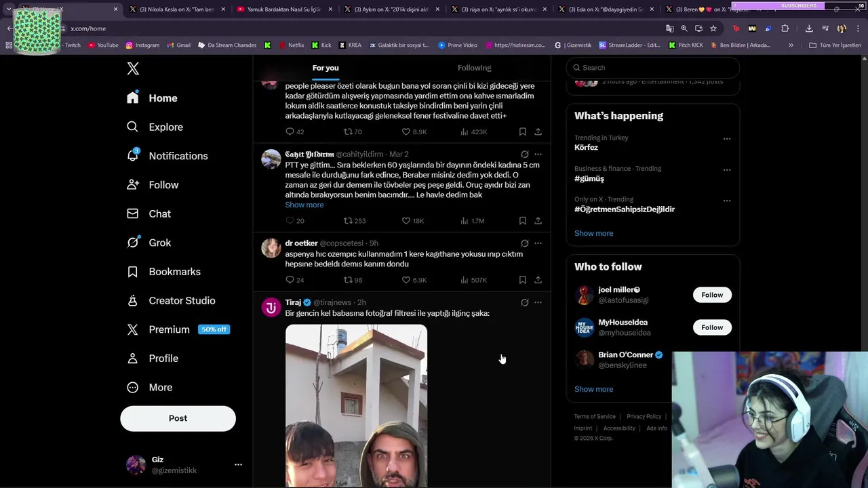Open more options on the Tiraj post

pyautogui.click(x=538, y=302)
